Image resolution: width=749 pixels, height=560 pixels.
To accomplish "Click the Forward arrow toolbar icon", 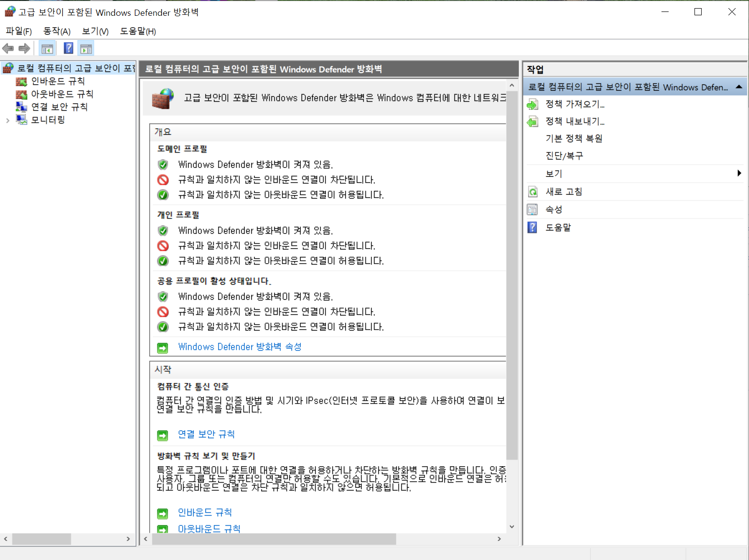I will [24, 48].
